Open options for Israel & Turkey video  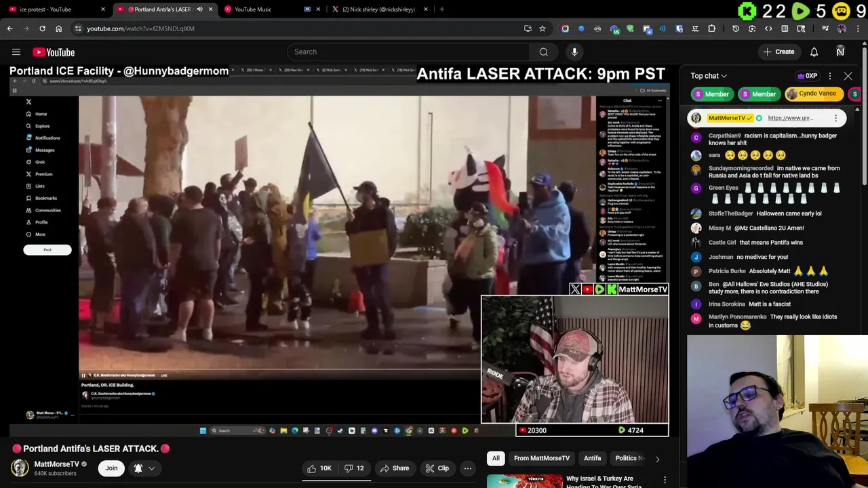click(665, 480)
